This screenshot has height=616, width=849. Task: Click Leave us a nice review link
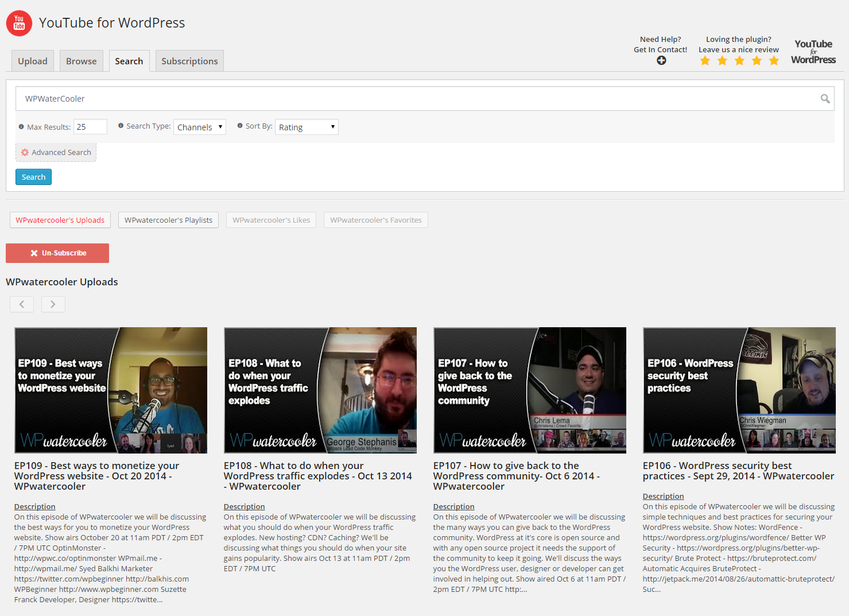739,50
